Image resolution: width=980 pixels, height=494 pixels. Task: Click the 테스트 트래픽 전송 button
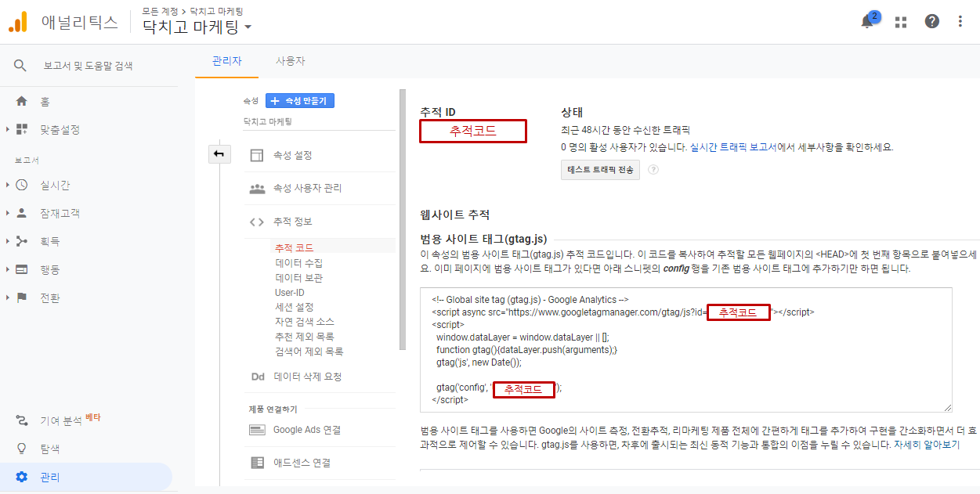point(600,170)
